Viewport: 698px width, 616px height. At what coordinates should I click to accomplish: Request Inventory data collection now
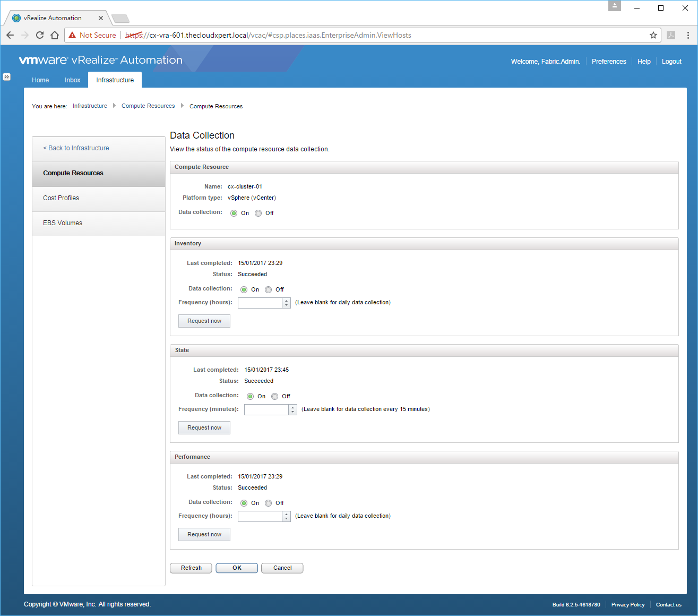coord(204,321)
